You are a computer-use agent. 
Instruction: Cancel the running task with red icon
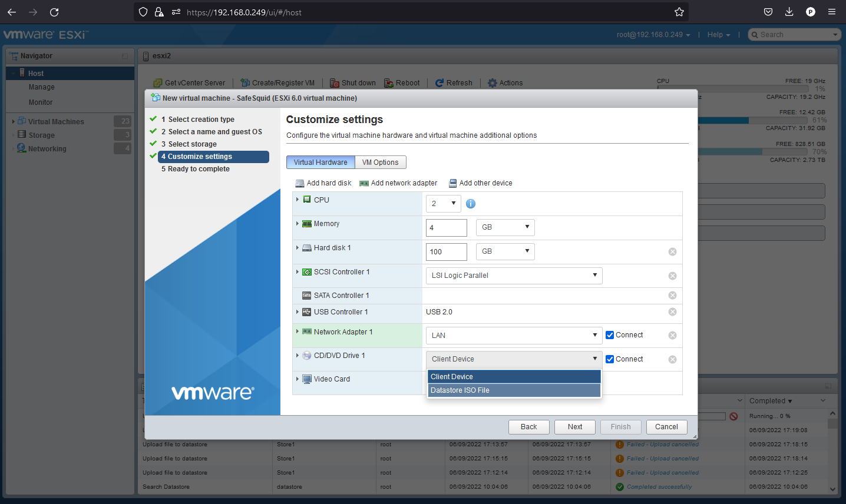(733, 416)
